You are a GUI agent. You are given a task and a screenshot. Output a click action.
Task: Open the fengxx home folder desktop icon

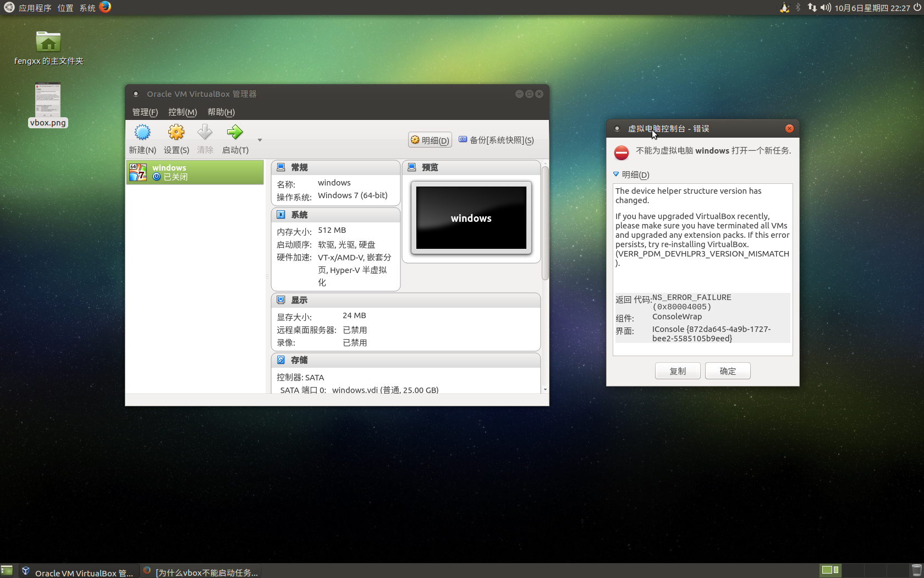[48, 48]
